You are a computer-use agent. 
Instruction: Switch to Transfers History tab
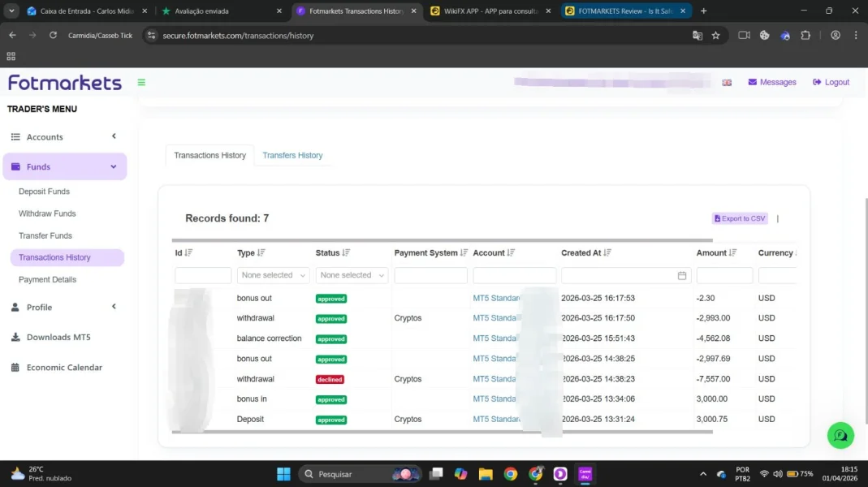[292, 155]
